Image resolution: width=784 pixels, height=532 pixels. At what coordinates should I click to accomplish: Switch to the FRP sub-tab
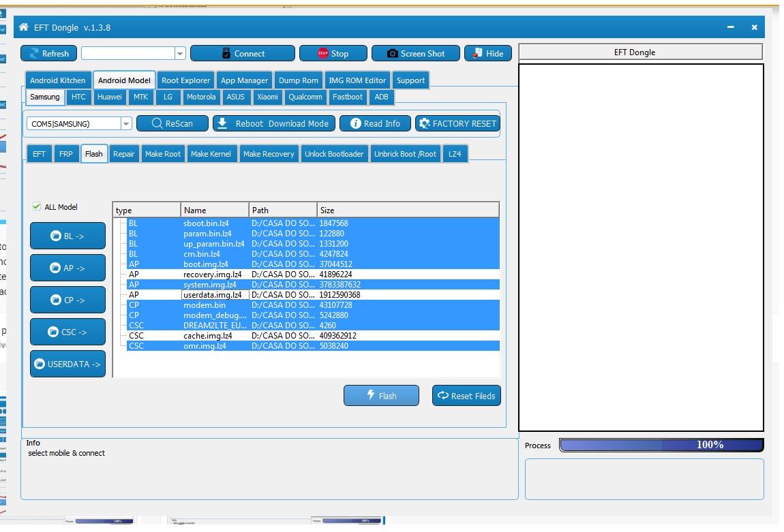point(66,154)
